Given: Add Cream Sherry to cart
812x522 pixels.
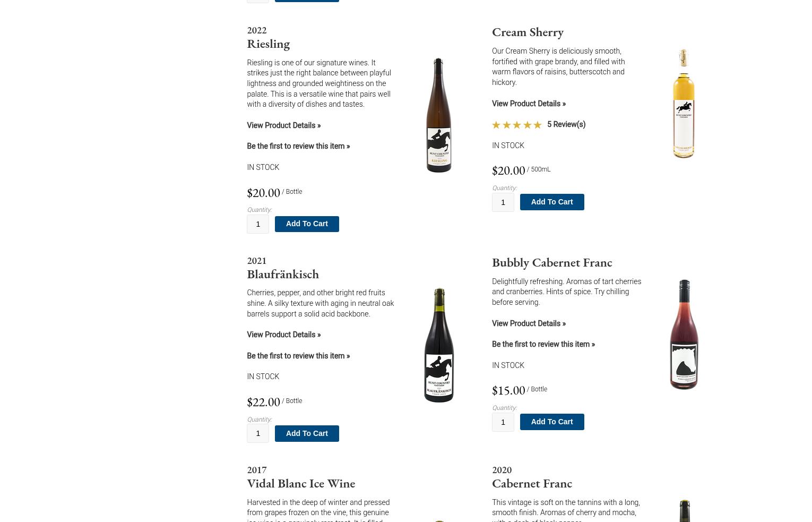Looking at the screenshot, I should (x=552, y=202).
